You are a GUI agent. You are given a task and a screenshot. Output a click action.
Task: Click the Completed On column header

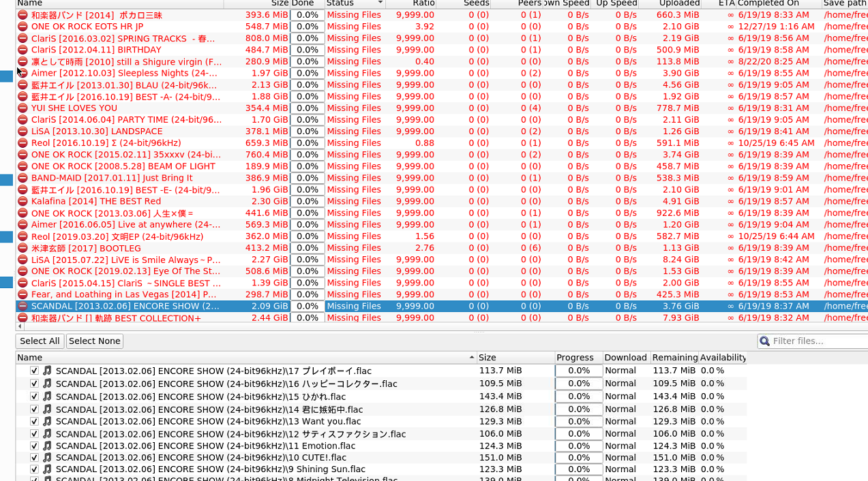point(778,3)
